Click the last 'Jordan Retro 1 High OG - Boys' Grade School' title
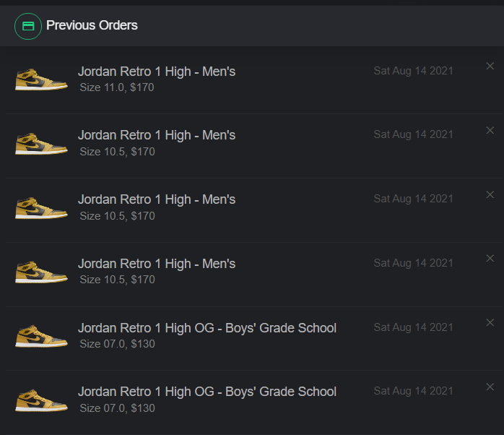 [x=207, y=392]
